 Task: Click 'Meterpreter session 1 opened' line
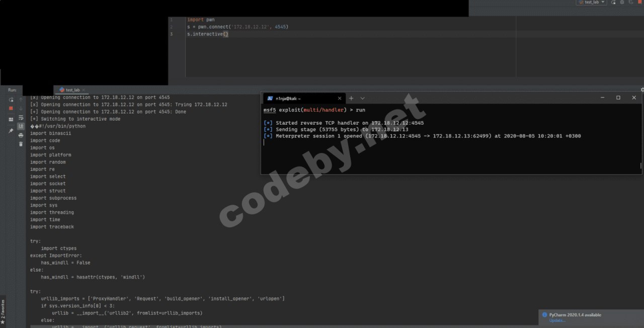click(x=422, y=136)
